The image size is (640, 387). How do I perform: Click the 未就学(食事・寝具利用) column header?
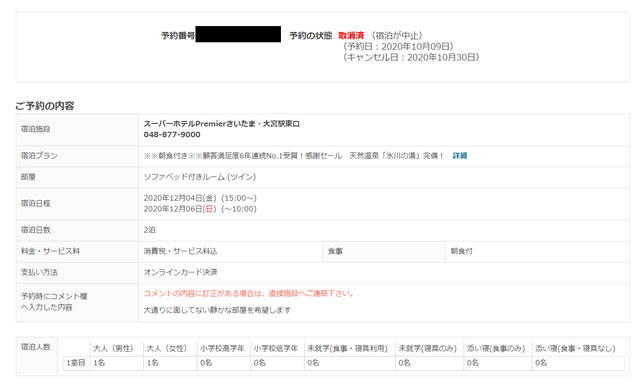(347, 349)
